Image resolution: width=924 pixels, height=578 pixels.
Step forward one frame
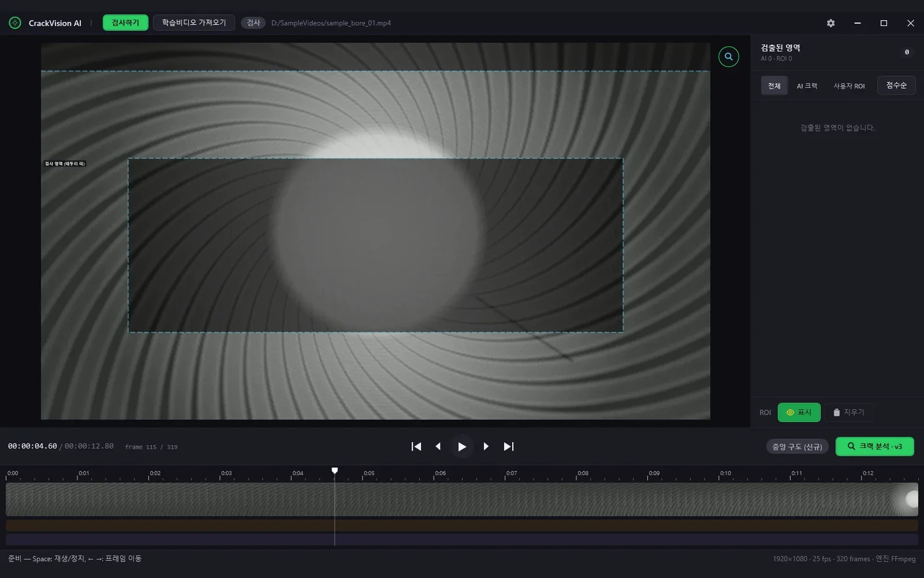click(x=486, y=446)
